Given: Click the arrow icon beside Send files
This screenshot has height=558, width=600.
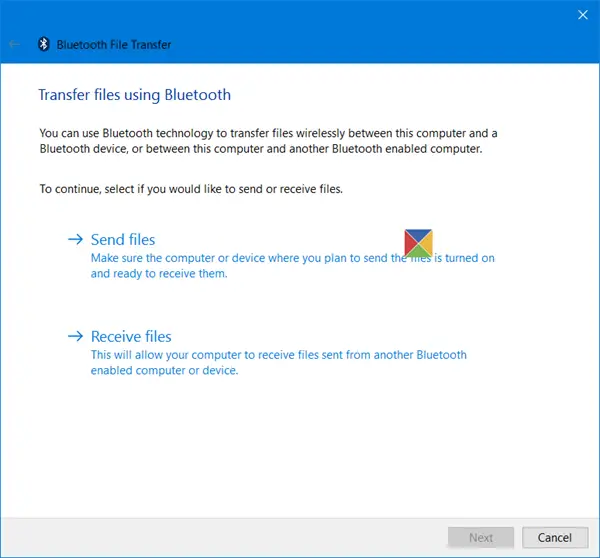Looking at the screenshot, I should [75, 240].
